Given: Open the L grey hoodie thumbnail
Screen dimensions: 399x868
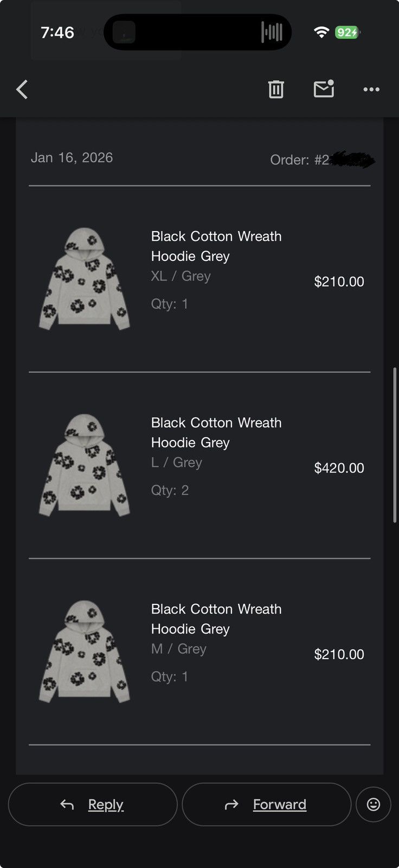Looking at the screenshot, I should [x=85, y=465].
